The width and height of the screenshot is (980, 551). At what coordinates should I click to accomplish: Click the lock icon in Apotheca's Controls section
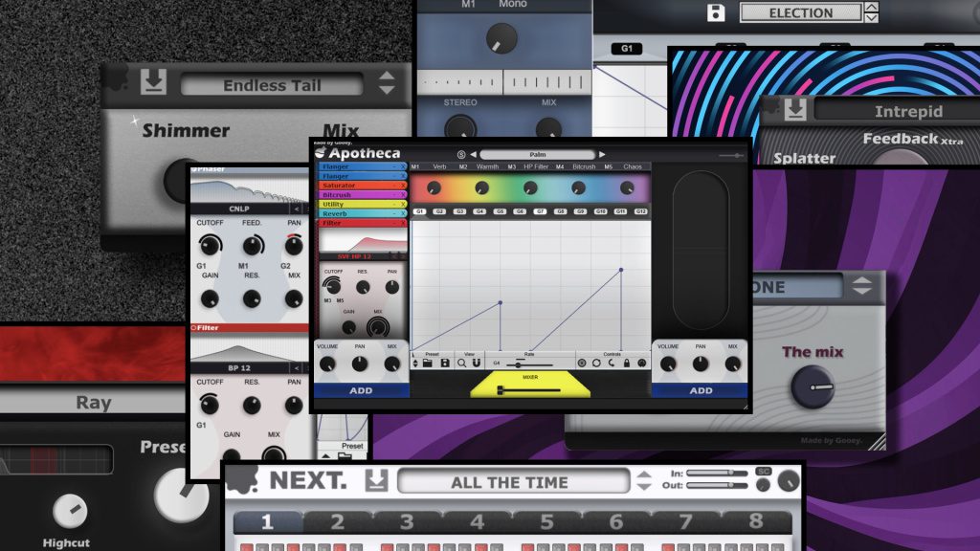pos(625,364)
